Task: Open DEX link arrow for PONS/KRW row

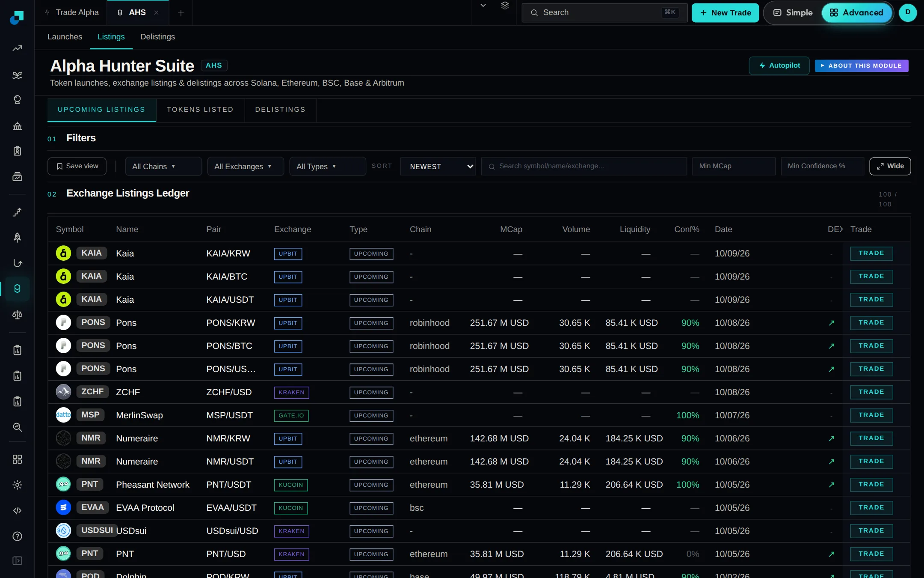Action: [831, 323]
